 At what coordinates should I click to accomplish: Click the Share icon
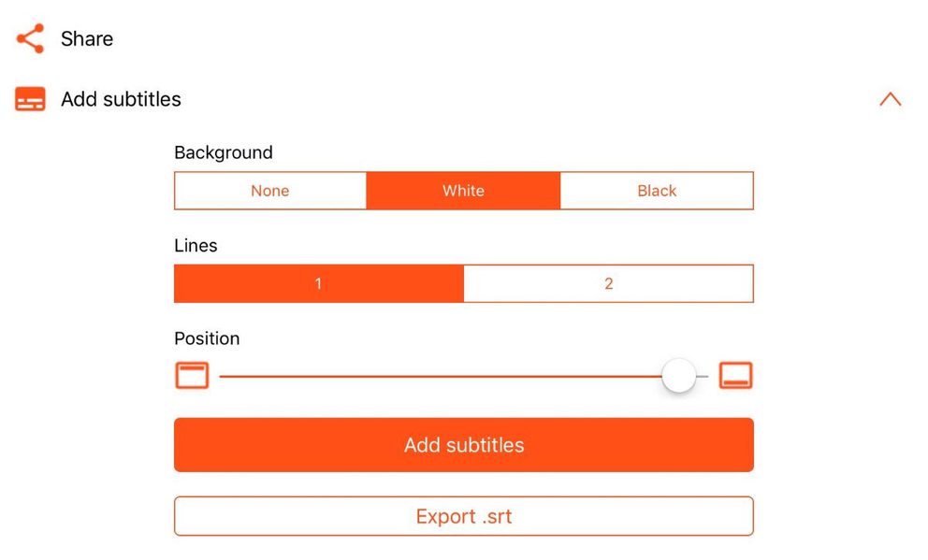point(30,38)
